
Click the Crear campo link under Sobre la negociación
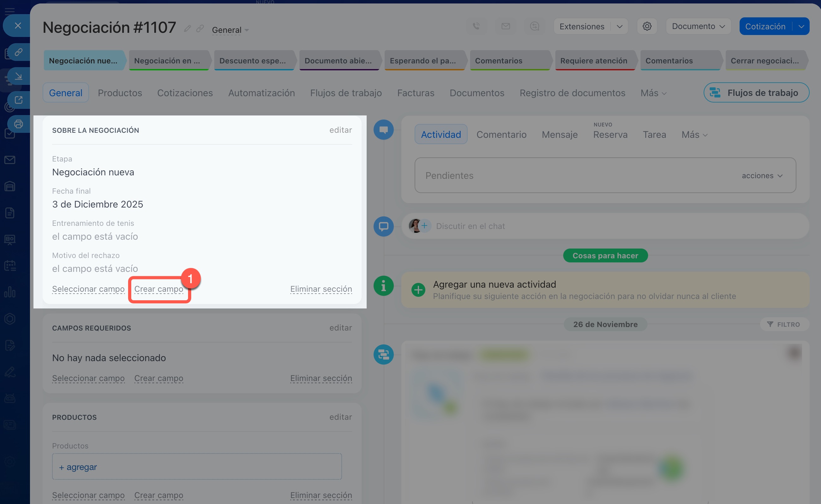[159, 289]
